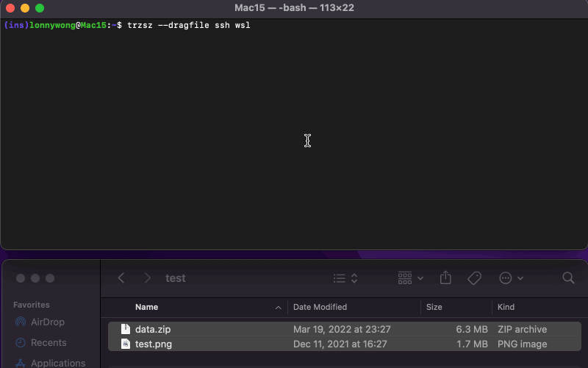
Task: Go back in the Finder window
Action: pos(121,278)
